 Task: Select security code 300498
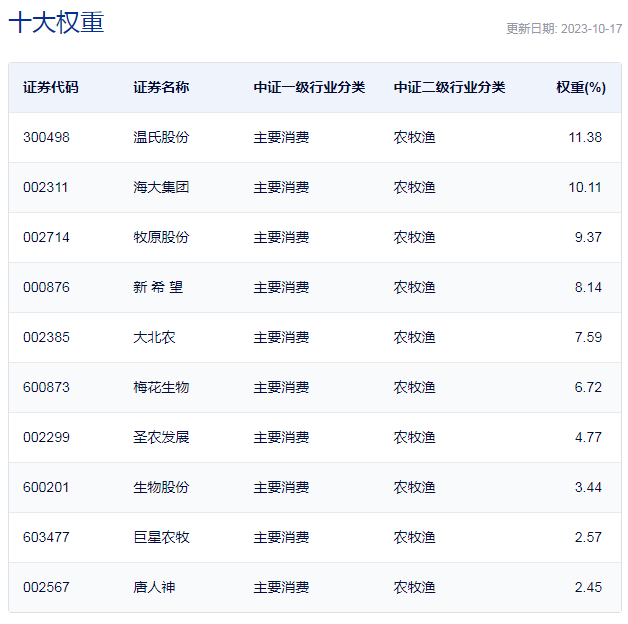tap(46, 137)
